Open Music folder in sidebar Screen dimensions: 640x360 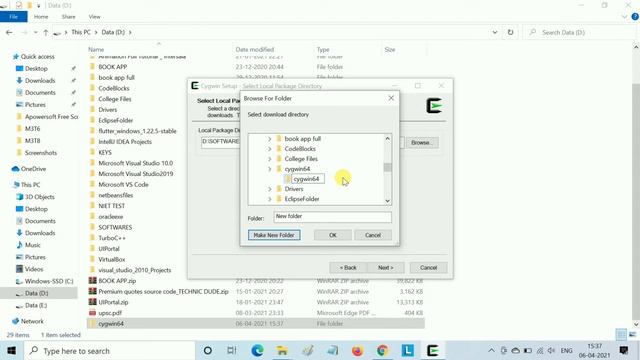coord(32,245)
